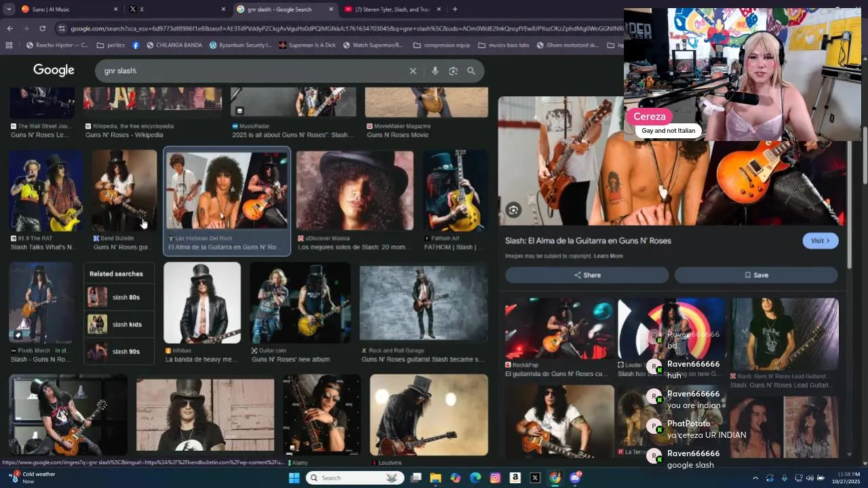Open Byzantium Security bookmark

click(x=240, y=45)
